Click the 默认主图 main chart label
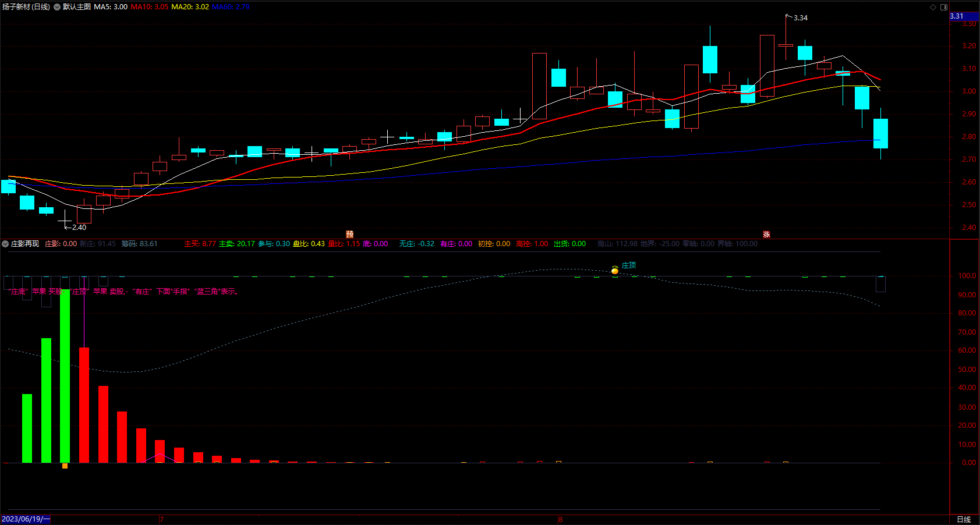 (x=77, y=7)
